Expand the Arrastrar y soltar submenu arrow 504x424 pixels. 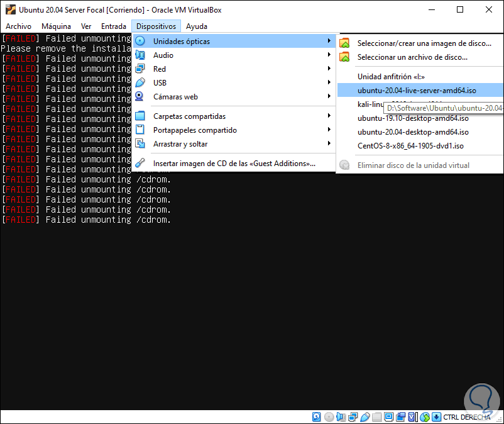329,143
